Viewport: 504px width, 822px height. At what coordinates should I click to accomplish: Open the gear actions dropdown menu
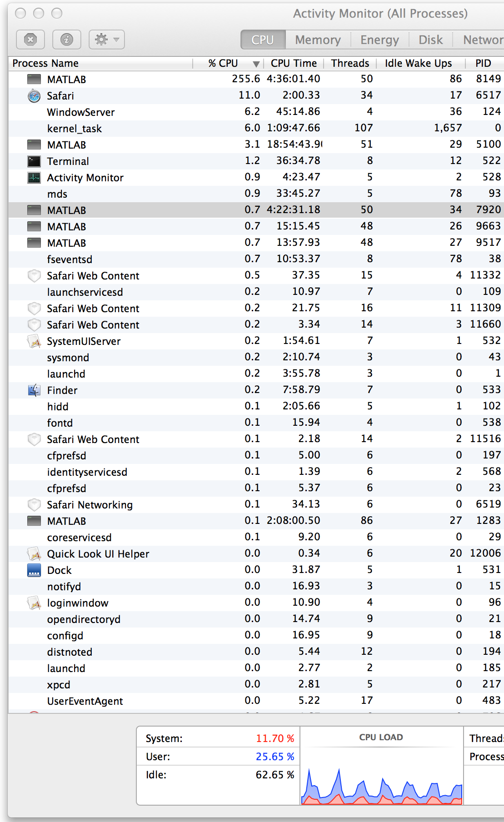tap(107, 40)
